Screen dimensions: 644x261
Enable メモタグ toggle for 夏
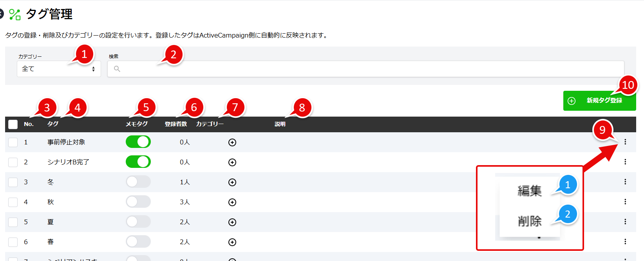138,221
